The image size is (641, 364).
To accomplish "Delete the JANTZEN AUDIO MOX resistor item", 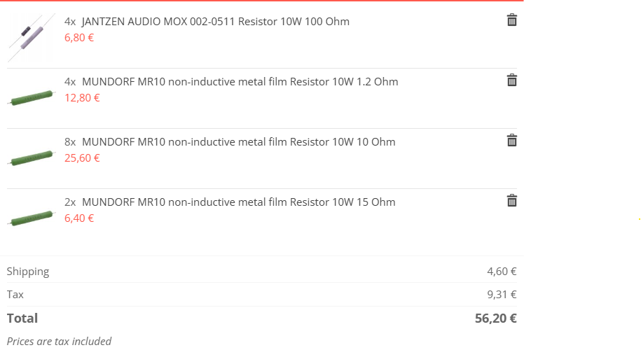I will click(x=512, y=20).
